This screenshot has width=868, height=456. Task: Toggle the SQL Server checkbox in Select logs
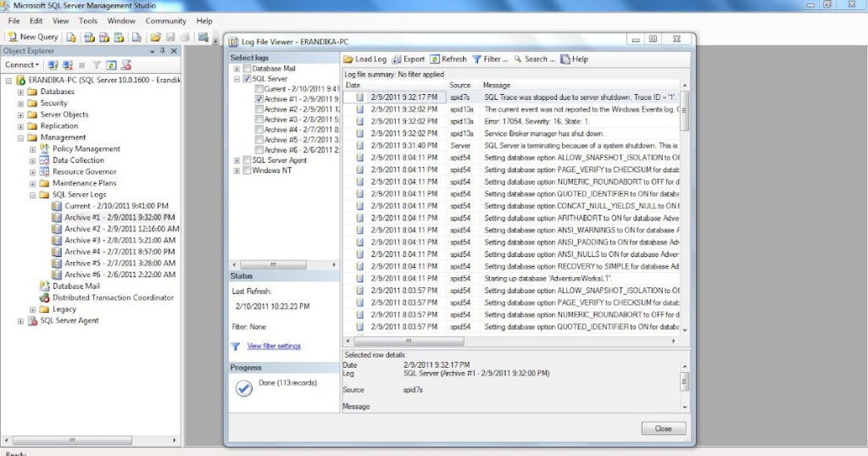247,79
